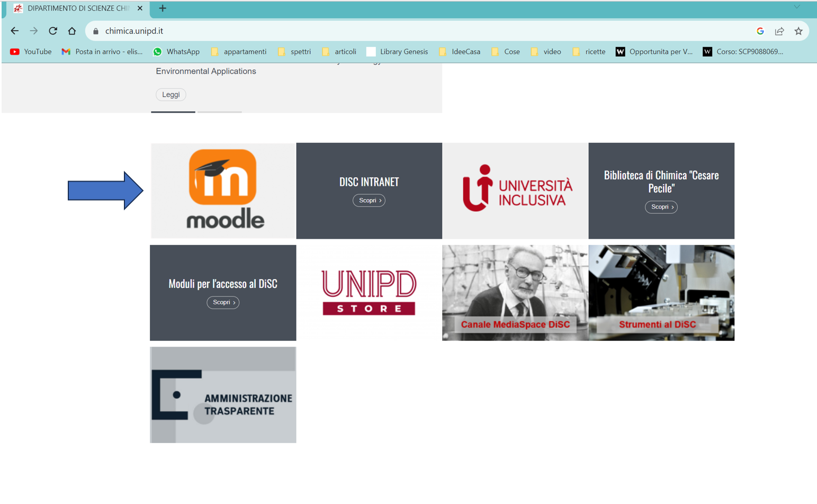
Task: Open the tab search chevron at top right
Action: coord(797,7)
